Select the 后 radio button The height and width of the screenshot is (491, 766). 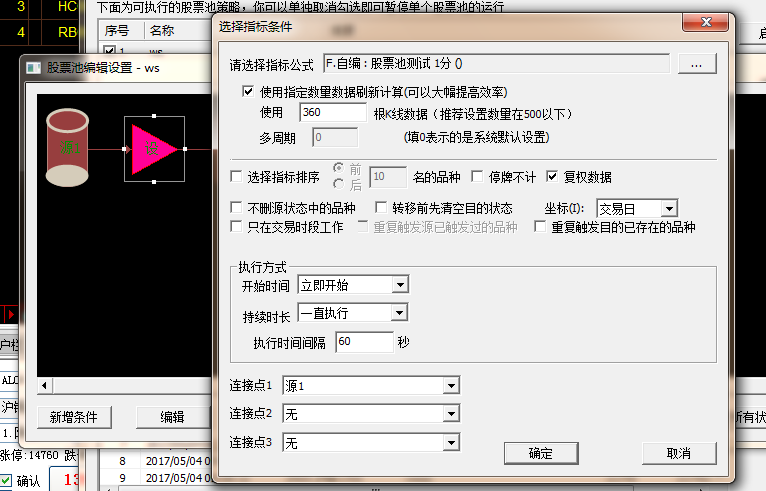click(339, 184)
